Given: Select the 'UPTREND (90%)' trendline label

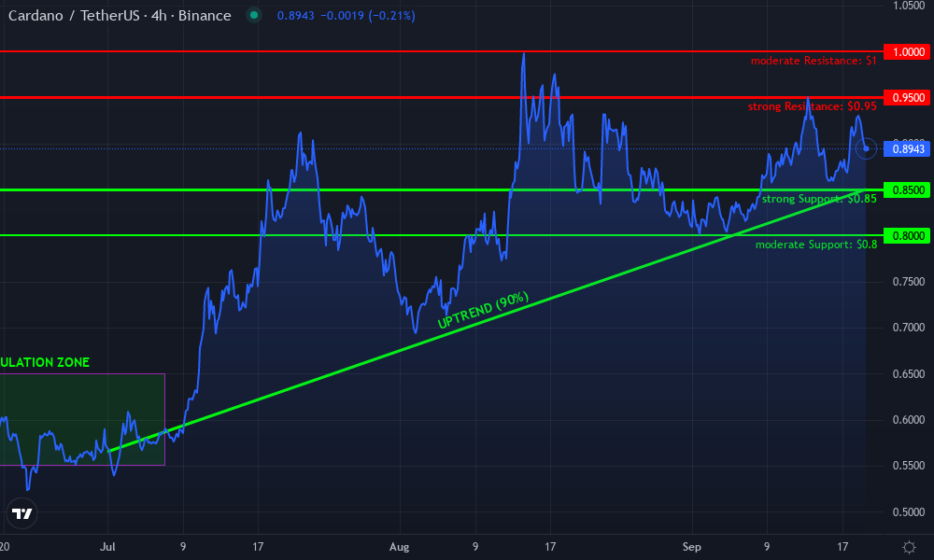Looking at the screenshot, I should tap(484, 308).
